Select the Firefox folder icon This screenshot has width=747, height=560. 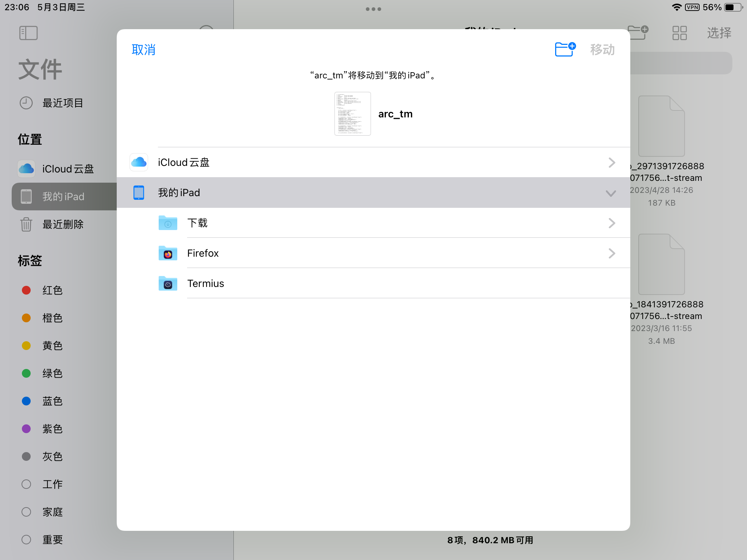pos(168,253)
